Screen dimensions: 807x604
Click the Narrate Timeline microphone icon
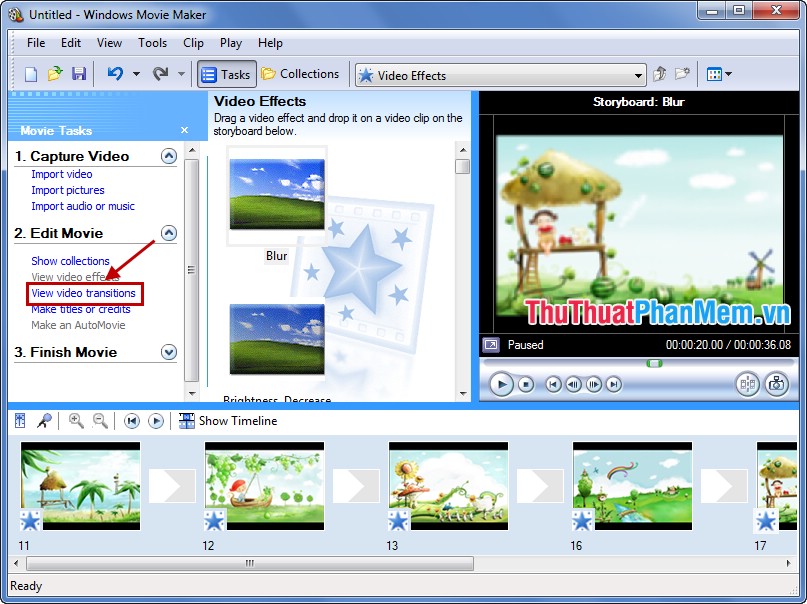[x=44, y=420]
